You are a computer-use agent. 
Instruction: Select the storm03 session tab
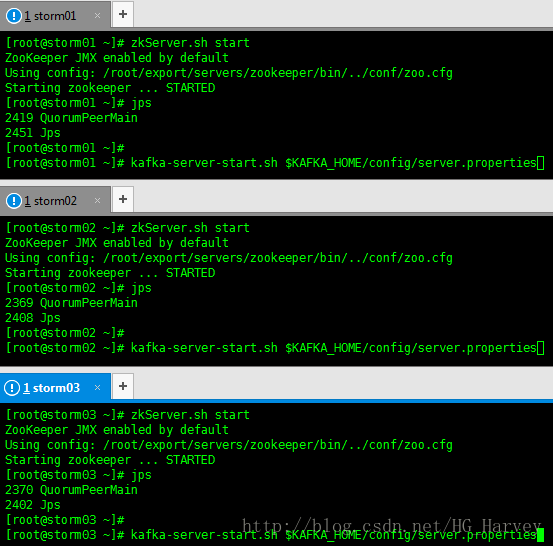pos(55,388)
